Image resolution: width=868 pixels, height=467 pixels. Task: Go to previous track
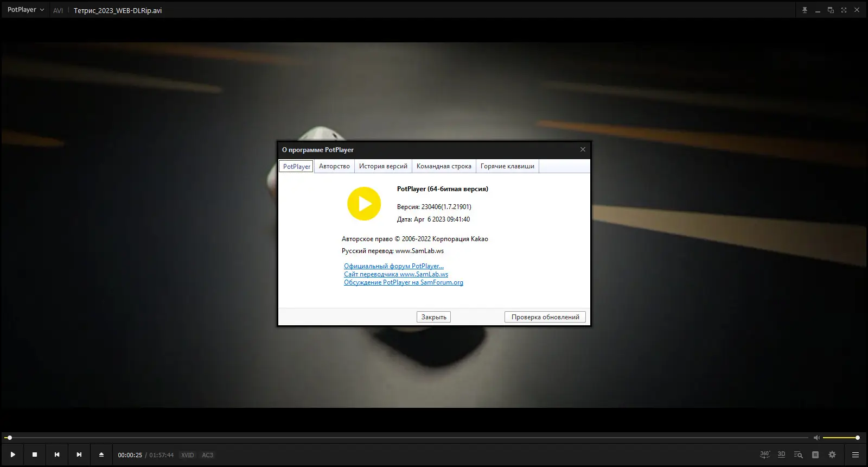pos(57,455)
